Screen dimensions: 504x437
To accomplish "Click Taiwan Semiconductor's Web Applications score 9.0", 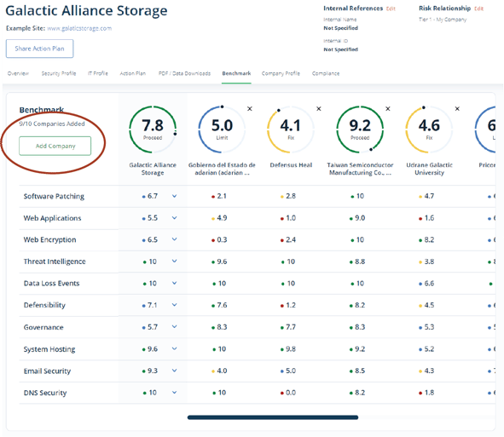I will pos(360,218).
